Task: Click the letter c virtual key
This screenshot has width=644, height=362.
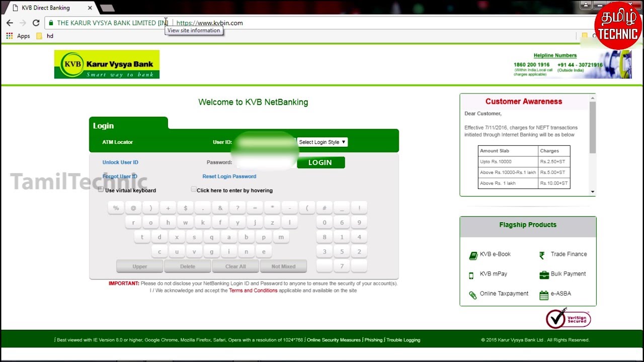Action: click(x=159, y=252)
